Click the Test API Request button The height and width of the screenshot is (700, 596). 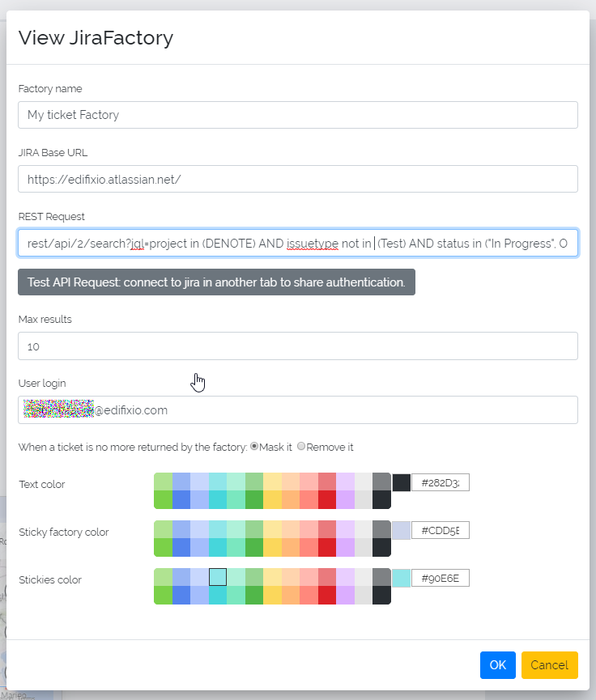pos(216,282)
